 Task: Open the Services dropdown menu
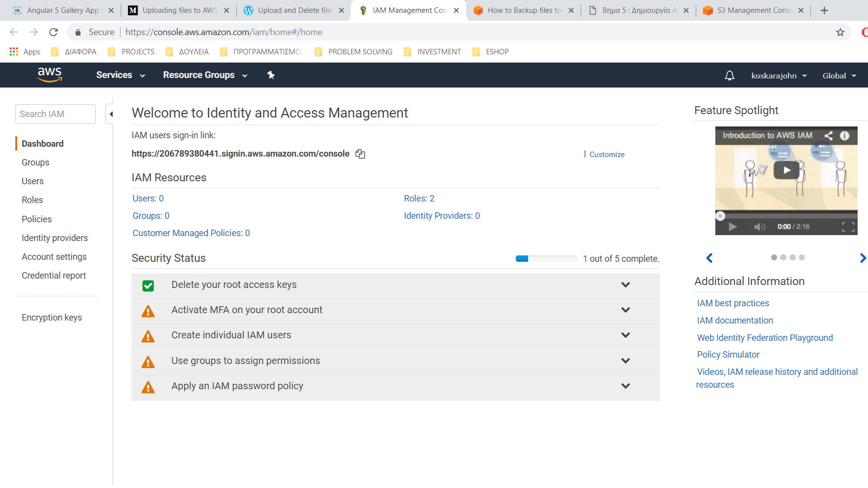(x=121, y=75)
